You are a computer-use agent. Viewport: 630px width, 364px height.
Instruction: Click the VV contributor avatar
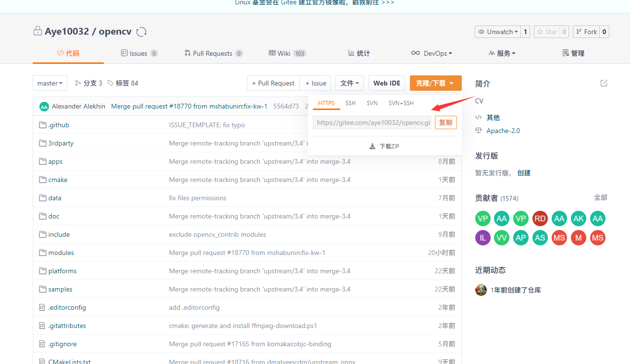pyautogui.click(x=502, y=238)
